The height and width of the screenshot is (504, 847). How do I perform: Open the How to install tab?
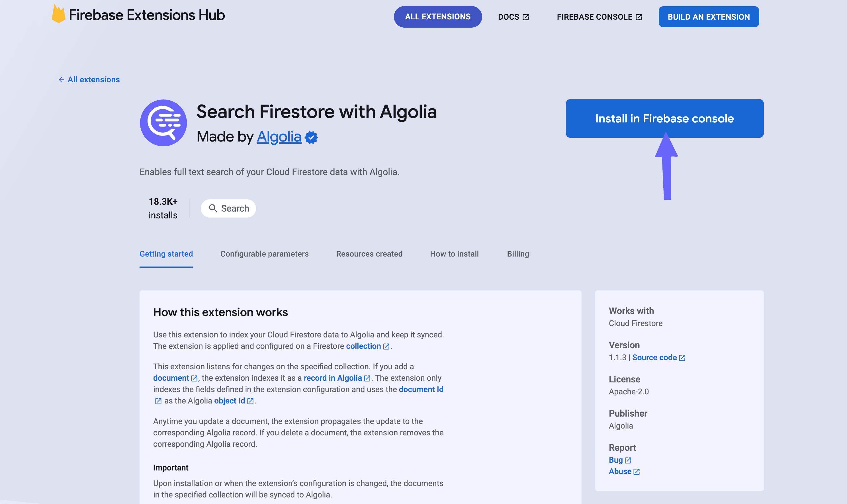454,254
